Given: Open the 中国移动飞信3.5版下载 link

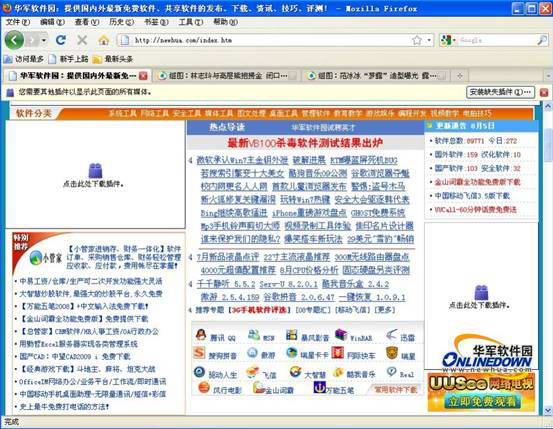Looking at the screenshot, I should point(472,196).
